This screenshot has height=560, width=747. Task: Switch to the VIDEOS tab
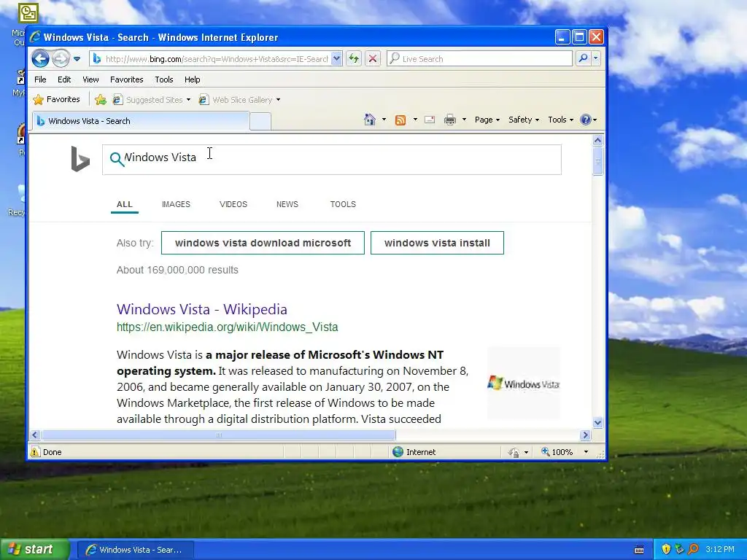click(233, 204)
